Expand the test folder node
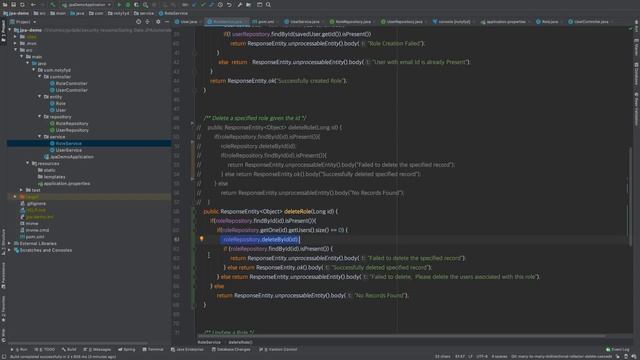The height and width of the screenshot is (360, 640). 22,190
